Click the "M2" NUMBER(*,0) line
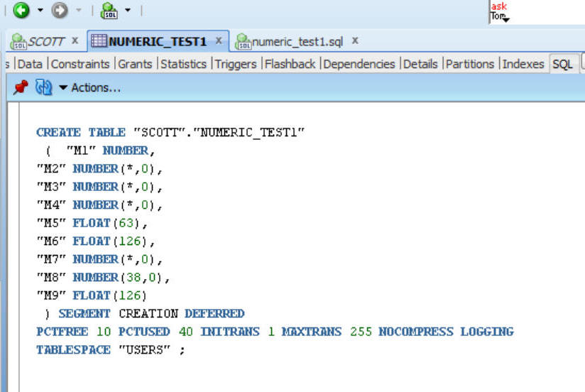Viewport: 585px width, 392px height. (99, 169)
